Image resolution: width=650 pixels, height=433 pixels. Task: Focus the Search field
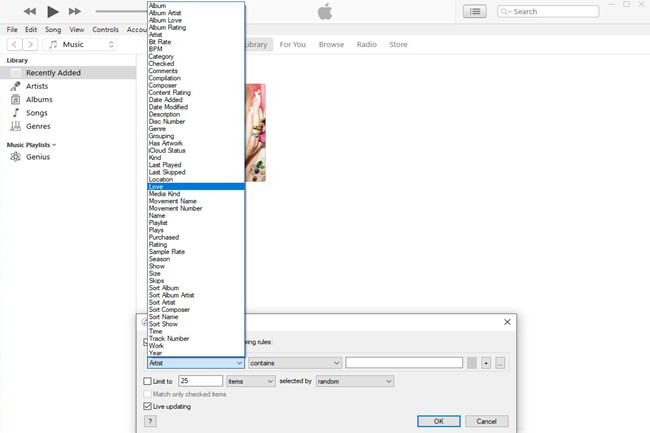[x=548, y=12]
